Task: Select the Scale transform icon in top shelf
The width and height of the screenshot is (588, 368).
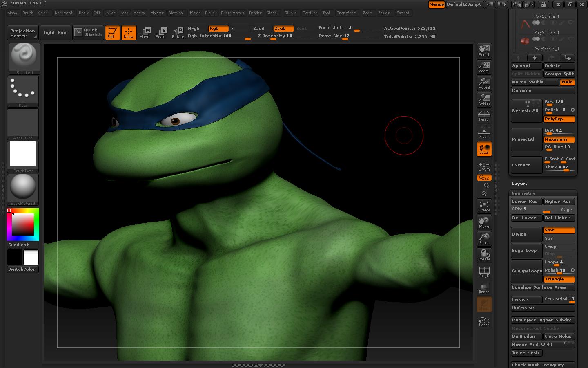Action: (x=161, y=33)
